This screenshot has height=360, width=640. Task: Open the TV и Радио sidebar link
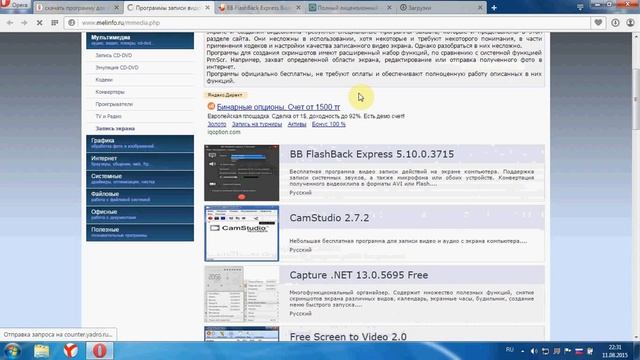coord(109,116)
